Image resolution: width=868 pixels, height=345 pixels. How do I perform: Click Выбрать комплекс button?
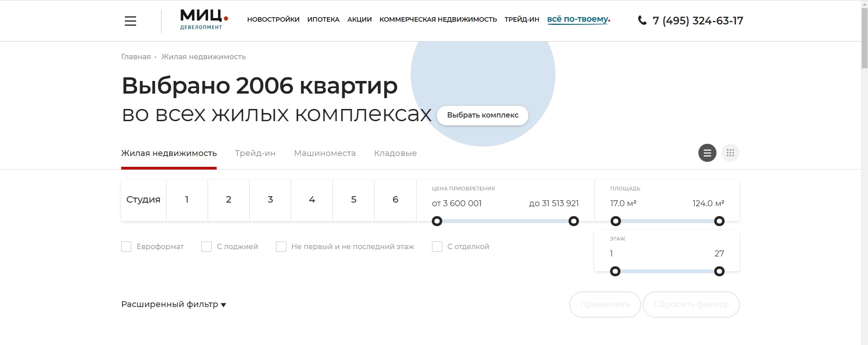(483, 115)
